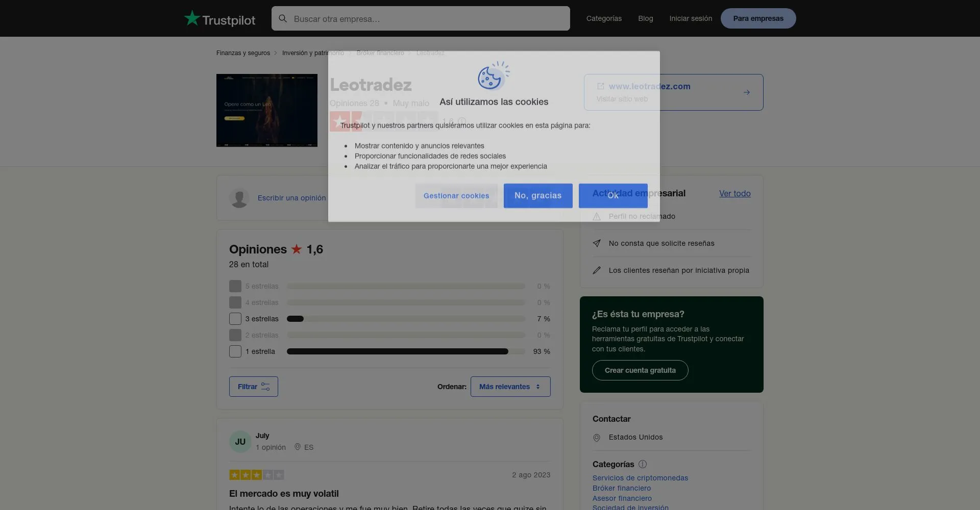Click the Trustpilot logo

(219, 19)
